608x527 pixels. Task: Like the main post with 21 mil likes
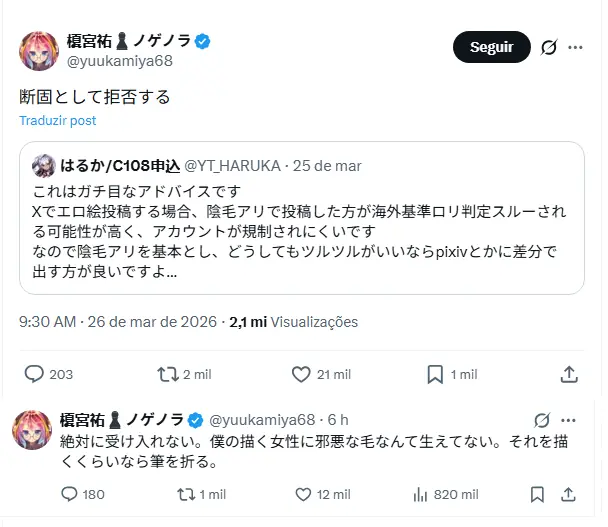coord(302,374)
